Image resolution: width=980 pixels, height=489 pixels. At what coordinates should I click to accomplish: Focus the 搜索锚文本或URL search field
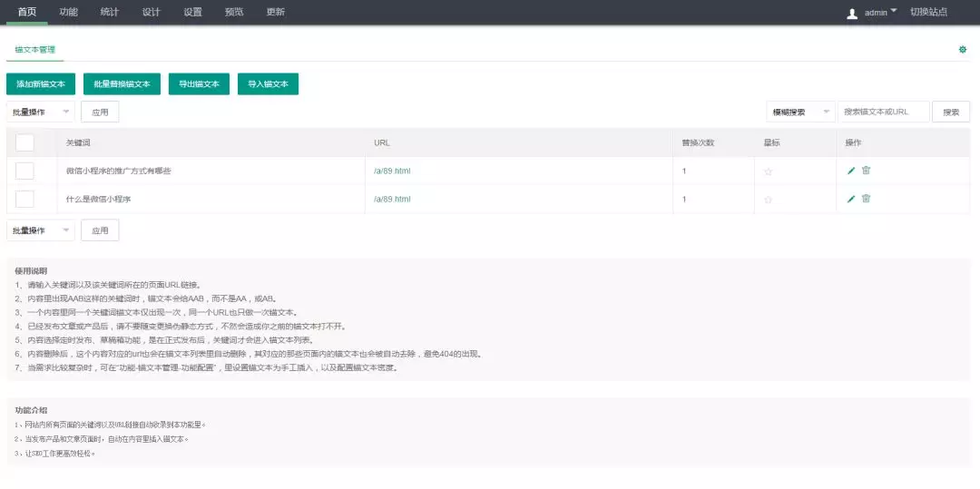pos(883,112)
